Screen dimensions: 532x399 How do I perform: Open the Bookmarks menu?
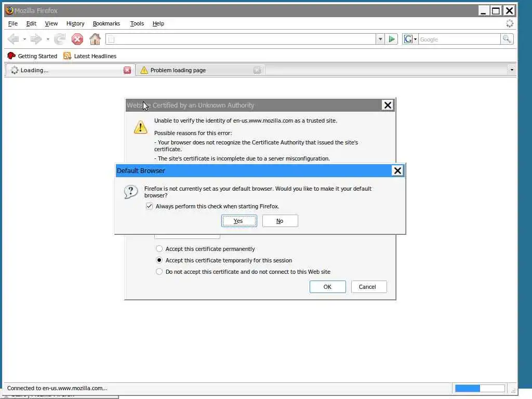[106, 23]
